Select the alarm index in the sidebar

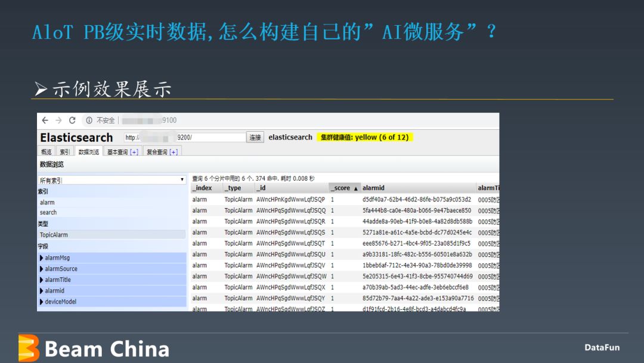[47, 203]
